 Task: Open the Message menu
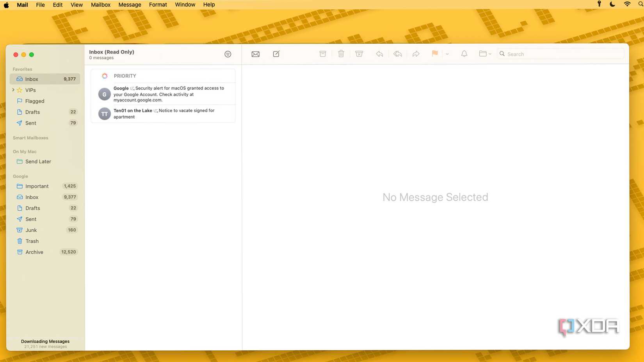coord(130,5)
